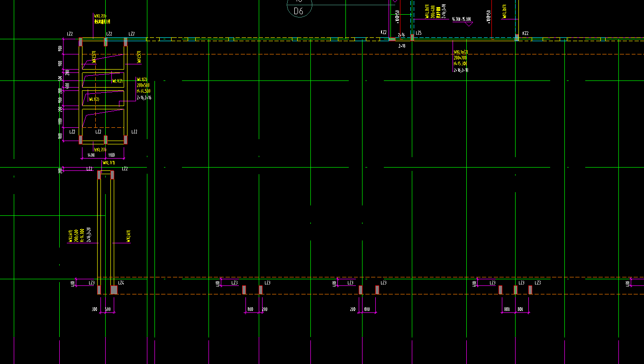Select the gray LZ4 column section

point(114,290)
